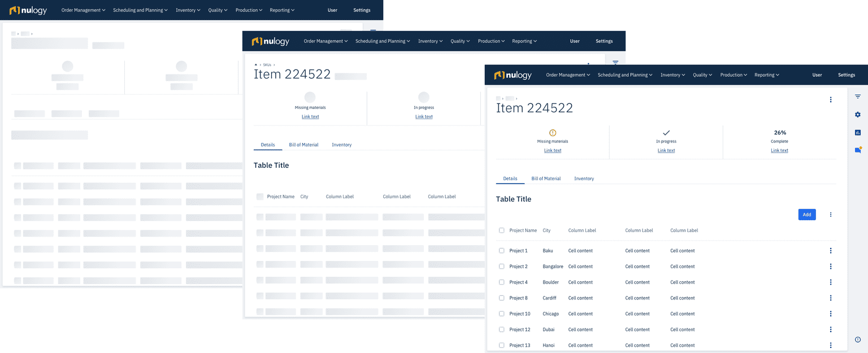Click the Missing materials warning icon
Viewport: 868px width, 353px height.
click(x=553, y=133)
